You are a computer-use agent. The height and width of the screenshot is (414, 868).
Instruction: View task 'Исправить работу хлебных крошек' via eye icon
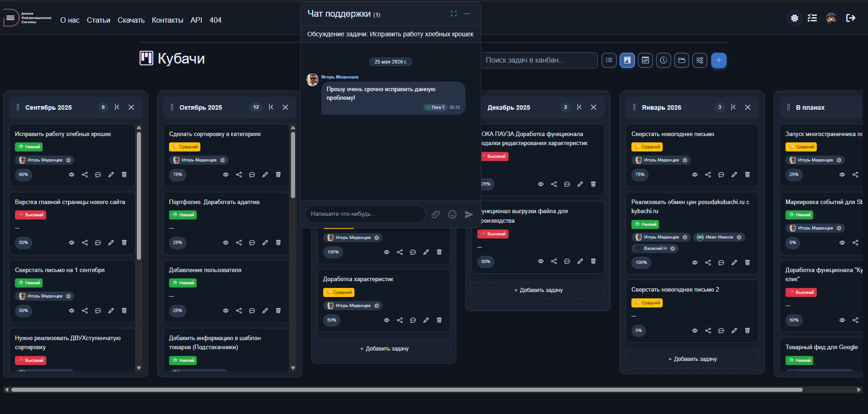pyautogui.click(x=72, y=175)
